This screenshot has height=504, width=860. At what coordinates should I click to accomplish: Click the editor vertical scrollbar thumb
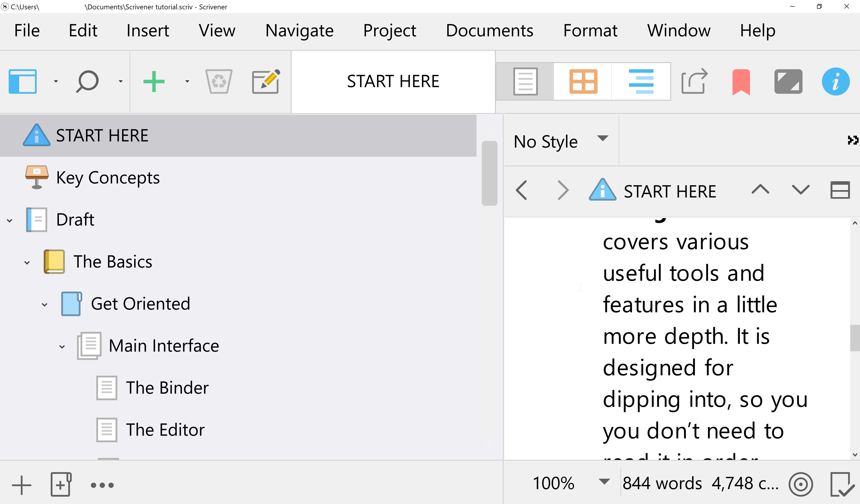(x=855, y=338)
